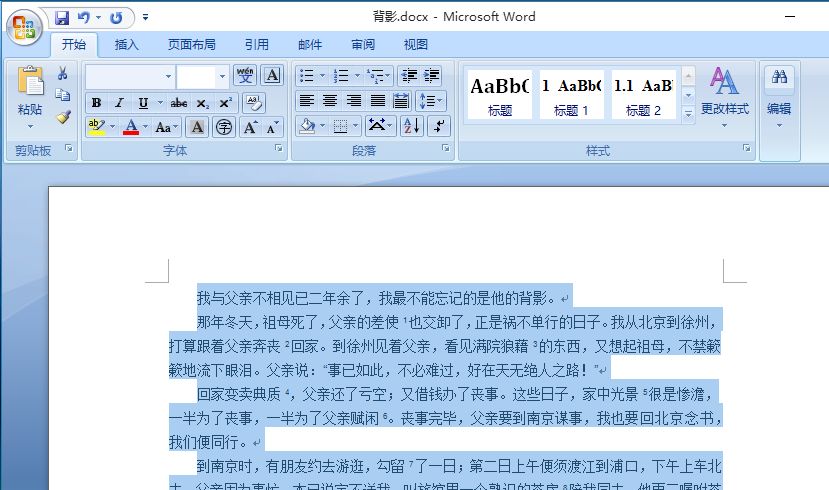Sort paragraphs A to Z
Image resolution: width=829 pixels, height=490 pixels.
tap(412, 126)
